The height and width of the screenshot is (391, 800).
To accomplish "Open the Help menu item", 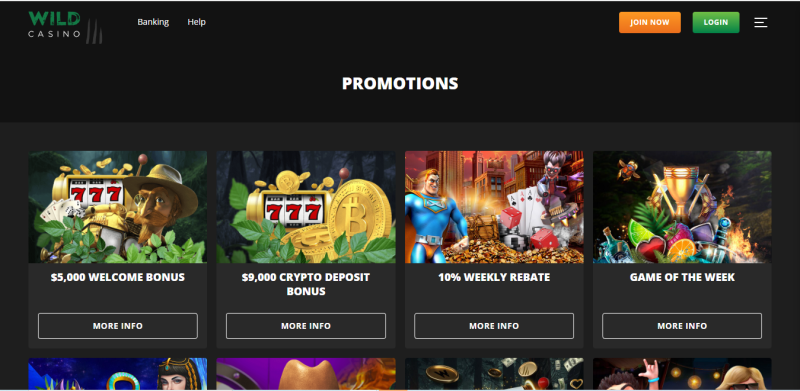I will pyautogui.click(x=196, y=22).
